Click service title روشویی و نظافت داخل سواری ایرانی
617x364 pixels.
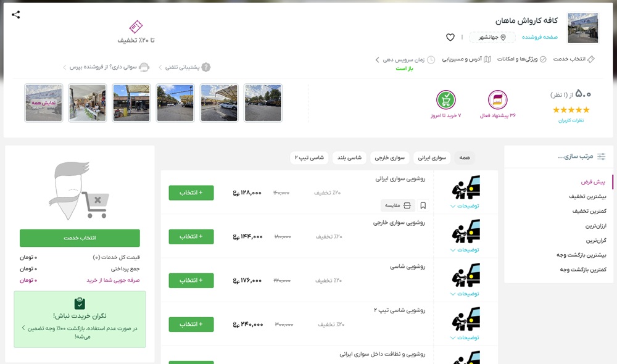pos(382,354)
